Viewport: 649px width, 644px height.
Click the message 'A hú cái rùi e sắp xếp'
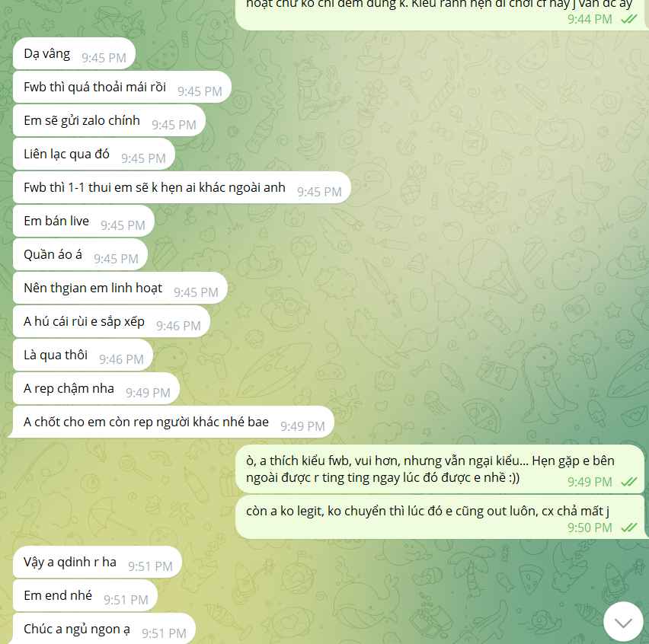click(x=111, y=322)
